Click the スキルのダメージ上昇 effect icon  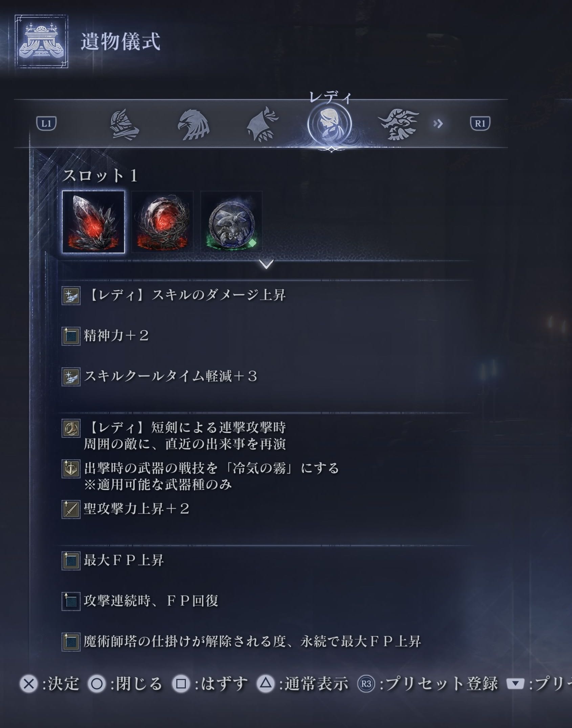point(71,296)
